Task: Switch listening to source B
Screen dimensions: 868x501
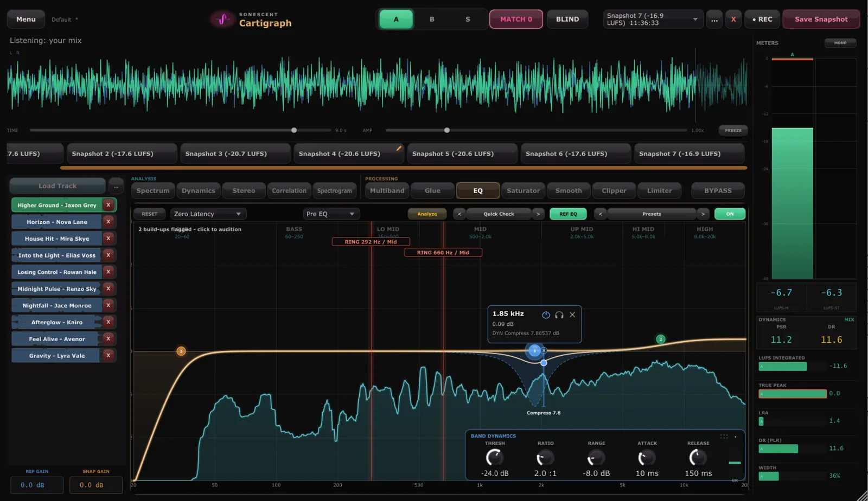Action: tap(432, 19)
